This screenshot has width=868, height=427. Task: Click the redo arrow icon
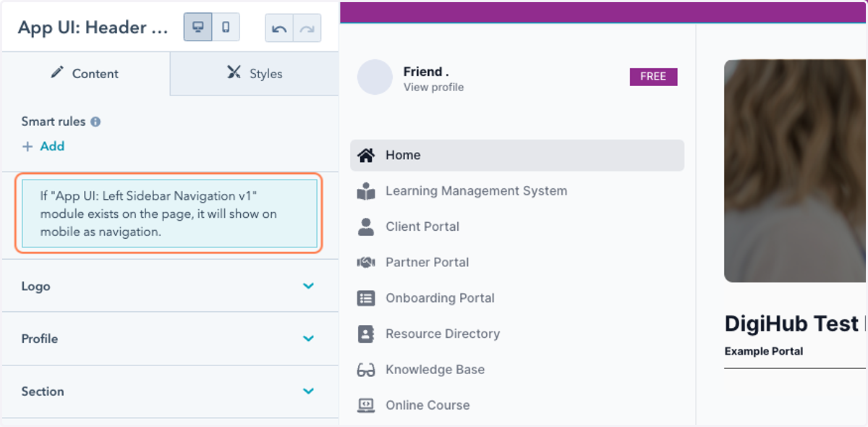coord(307,28)
